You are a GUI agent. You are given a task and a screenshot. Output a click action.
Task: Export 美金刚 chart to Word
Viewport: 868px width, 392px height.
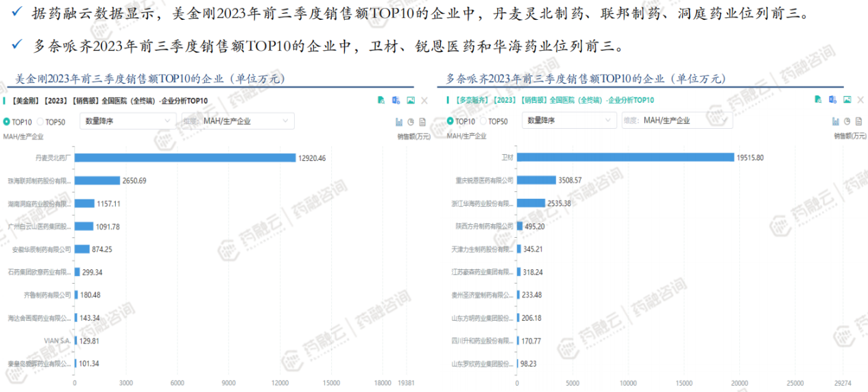396,100
